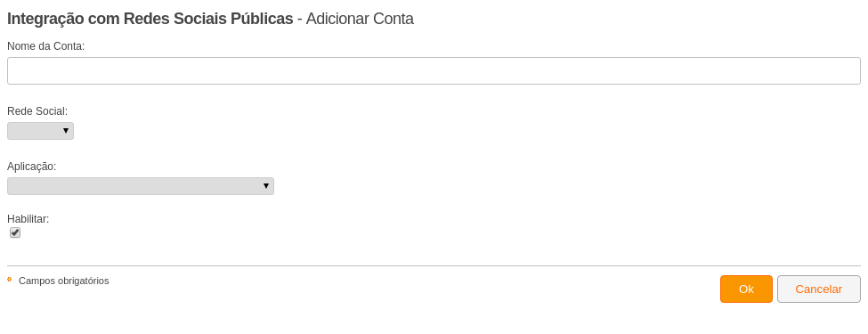Viewport: 868px width, 334px height.
Task: Click the 'Integração com Redes Sociais Públicas' heading
Action: click(150, 19)
